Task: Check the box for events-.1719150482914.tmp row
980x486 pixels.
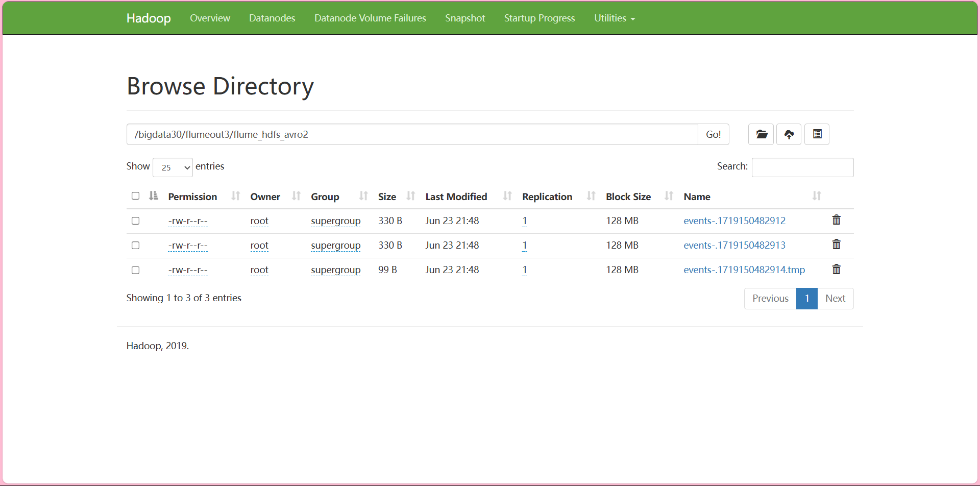Action: point(135,270)
